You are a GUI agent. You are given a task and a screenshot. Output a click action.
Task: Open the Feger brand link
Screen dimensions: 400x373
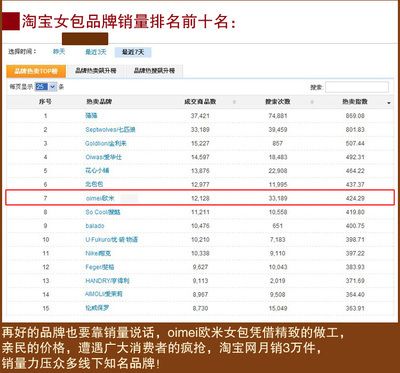[100, 267]
